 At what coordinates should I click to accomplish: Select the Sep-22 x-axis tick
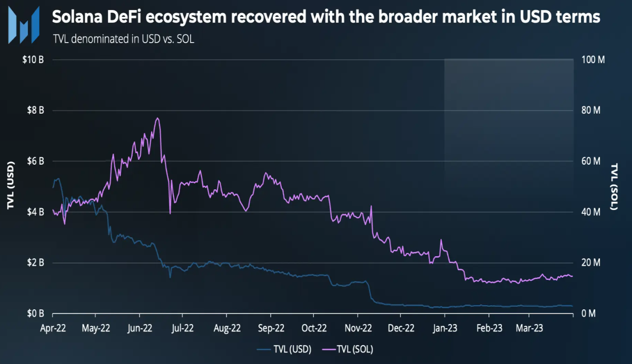(x=270, y=328)
